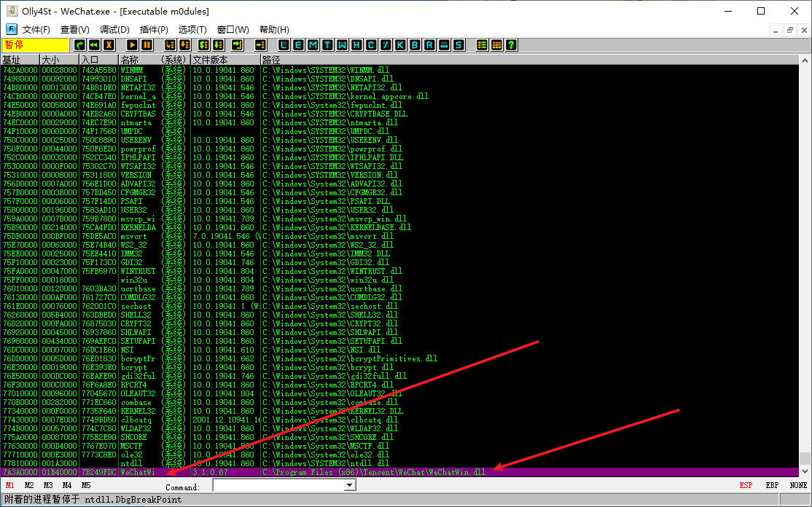Sort modules by 入口 column header

coord(99,60)
